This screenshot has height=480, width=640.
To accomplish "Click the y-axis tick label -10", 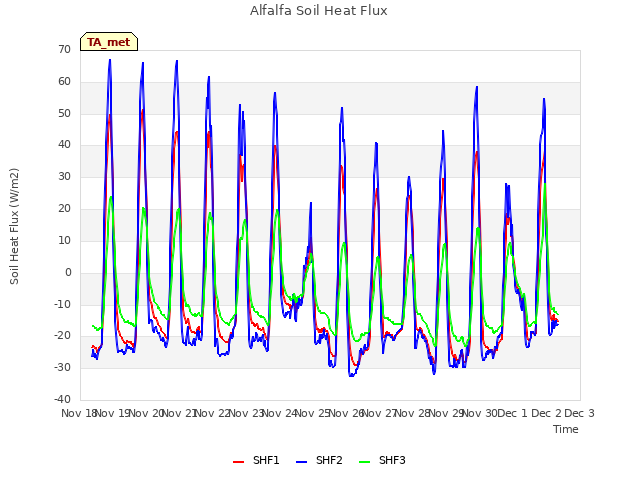I will [62, 304].
